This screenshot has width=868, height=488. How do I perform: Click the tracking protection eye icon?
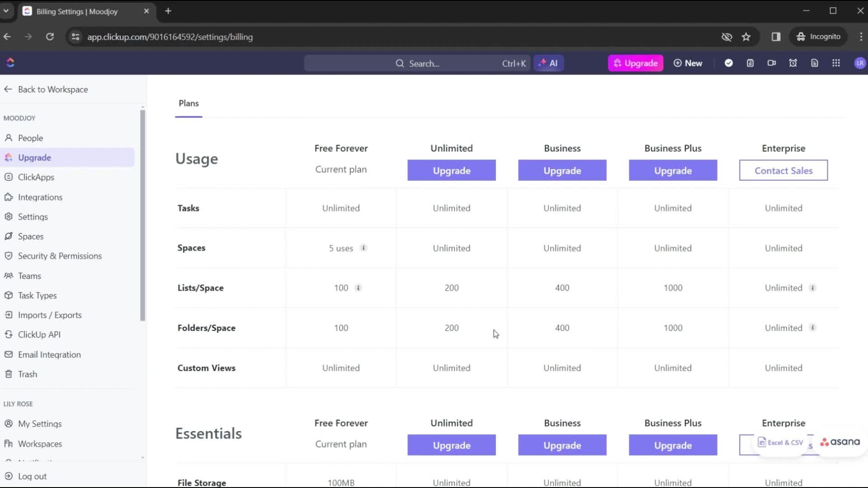click(x=726, y=37)
